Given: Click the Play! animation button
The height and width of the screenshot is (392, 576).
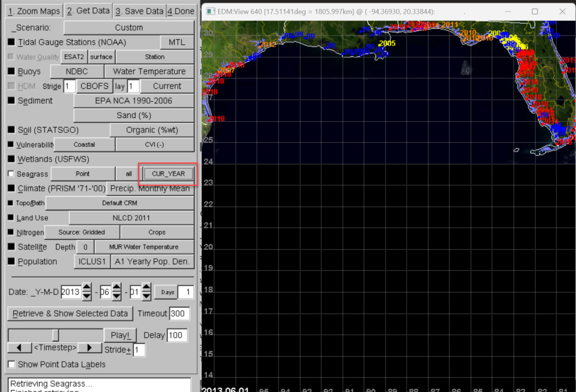Looking at the screenshot, I should 120,335.
